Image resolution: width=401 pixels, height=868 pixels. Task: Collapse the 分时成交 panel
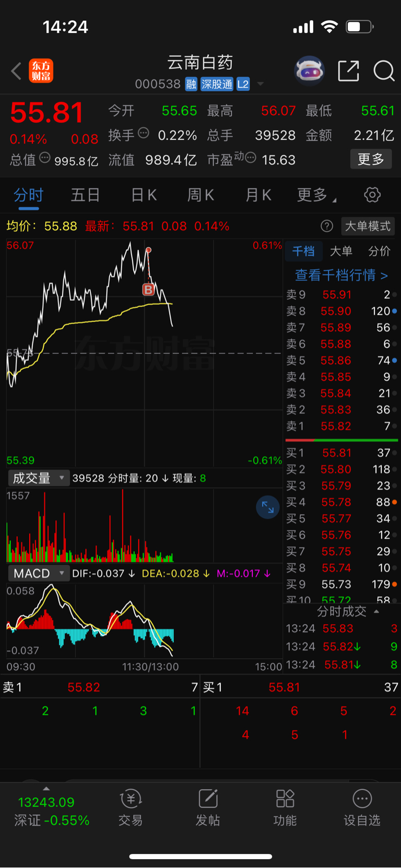click(x=348, y=611)
